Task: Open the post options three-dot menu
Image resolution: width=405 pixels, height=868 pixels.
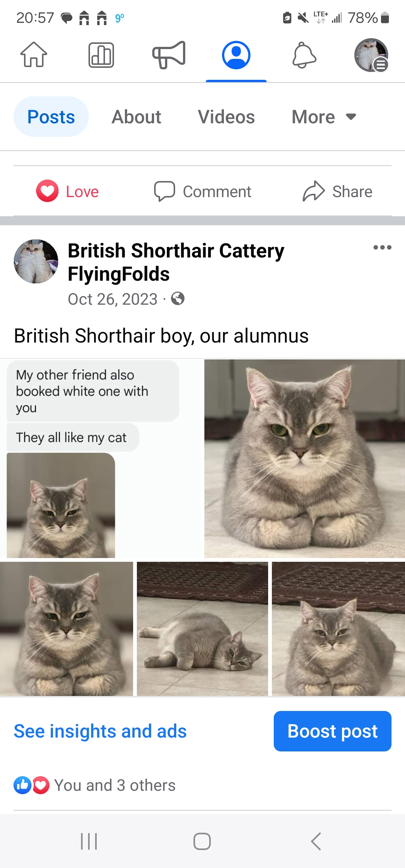Action: point(382,247)
